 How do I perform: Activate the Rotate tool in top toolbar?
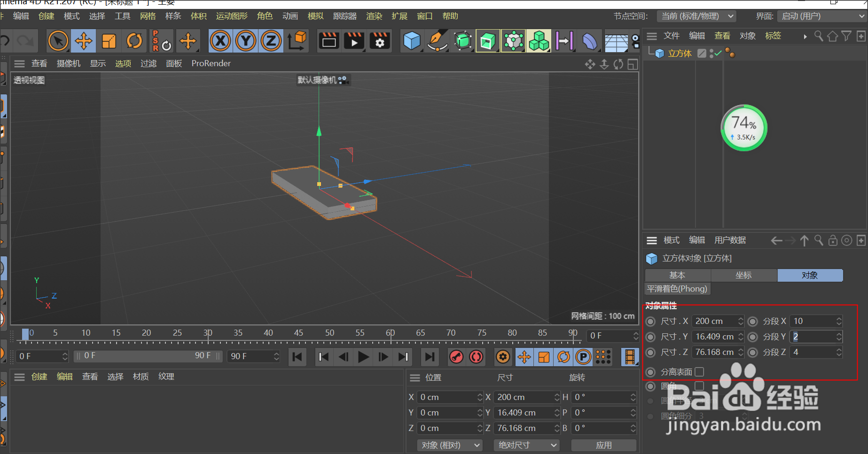pos(134,41)
